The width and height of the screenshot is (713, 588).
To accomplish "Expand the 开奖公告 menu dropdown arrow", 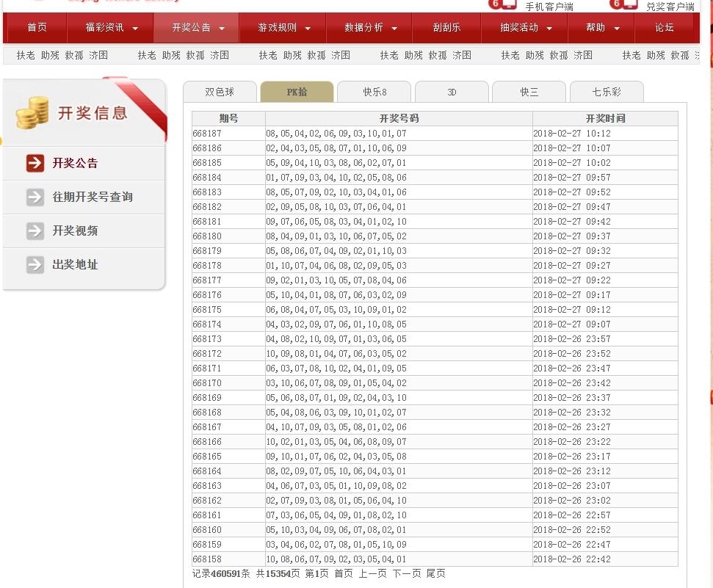I will tap(222, 28).
